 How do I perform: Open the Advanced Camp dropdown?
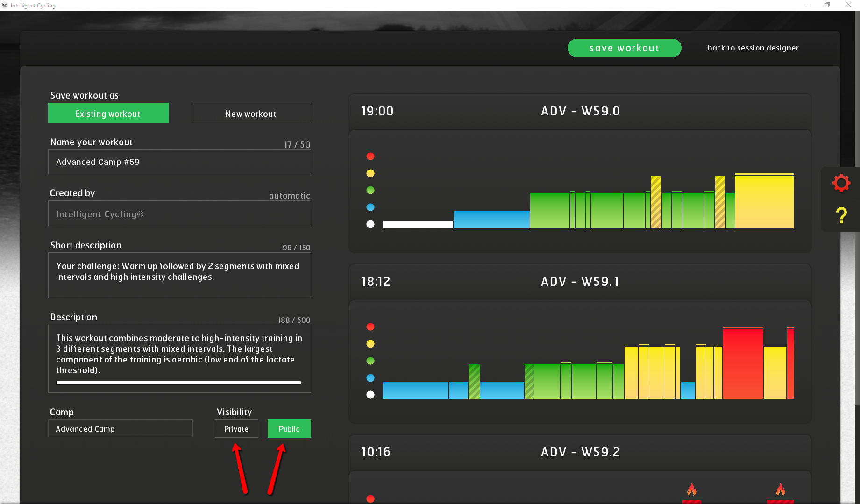tap(121, 429)
